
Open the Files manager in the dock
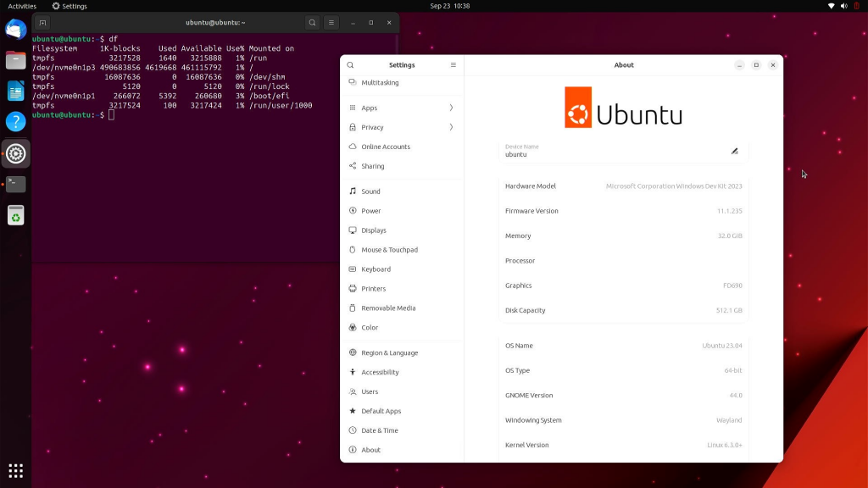(x=15, y=60)
